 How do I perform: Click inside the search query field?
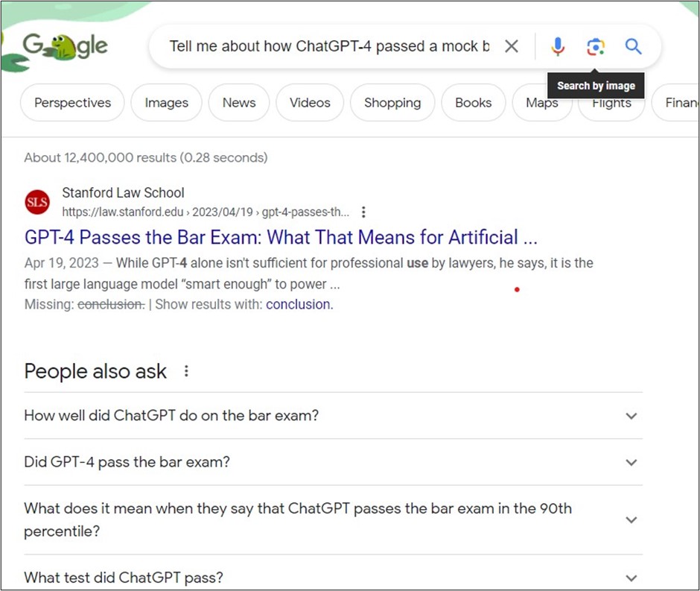tap(328, 47)
